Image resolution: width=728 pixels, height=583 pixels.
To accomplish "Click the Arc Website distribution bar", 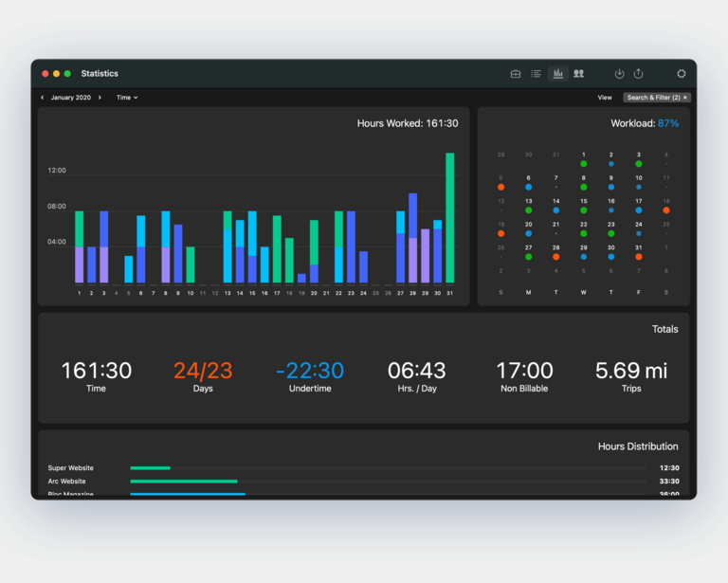I will 184,482.
